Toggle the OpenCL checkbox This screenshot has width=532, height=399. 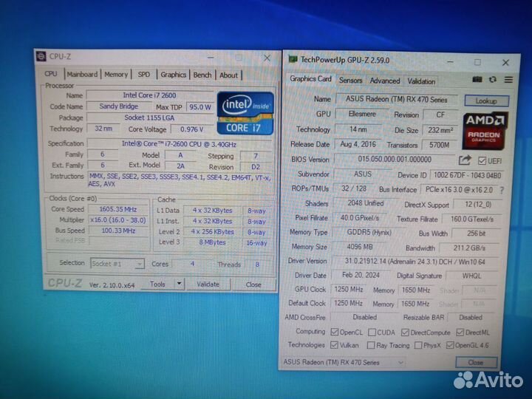pos(335,332)
